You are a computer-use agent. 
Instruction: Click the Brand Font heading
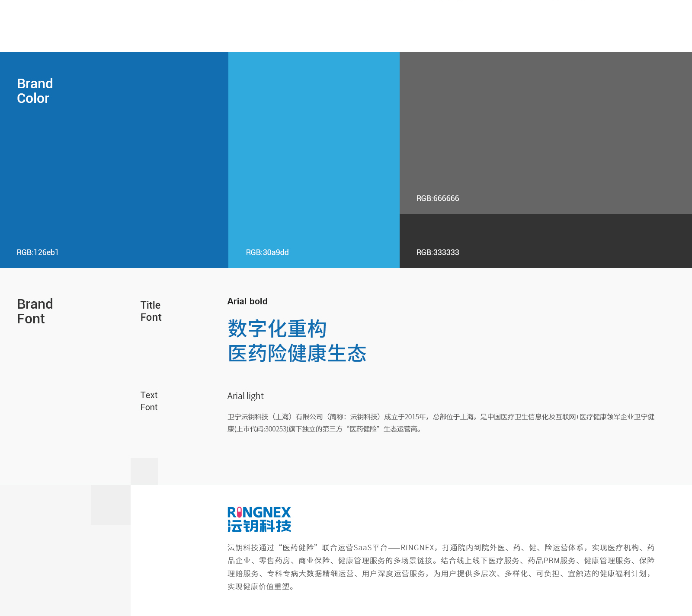pos(35,311)
